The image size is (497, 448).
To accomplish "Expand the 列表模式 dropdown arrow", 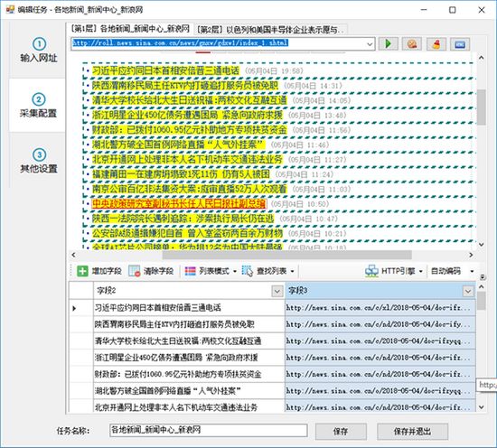I will coord(235,272).
